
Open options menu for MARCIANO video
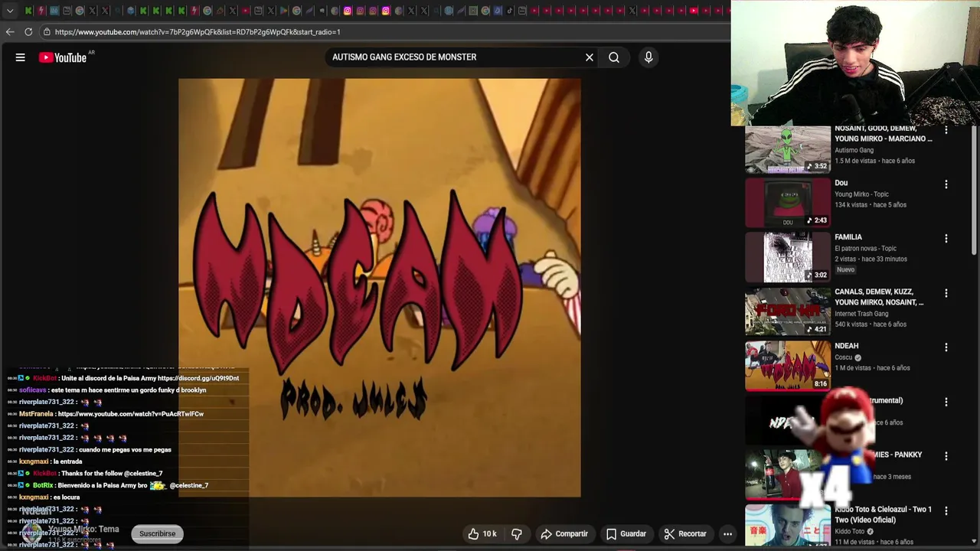point(946,131)
